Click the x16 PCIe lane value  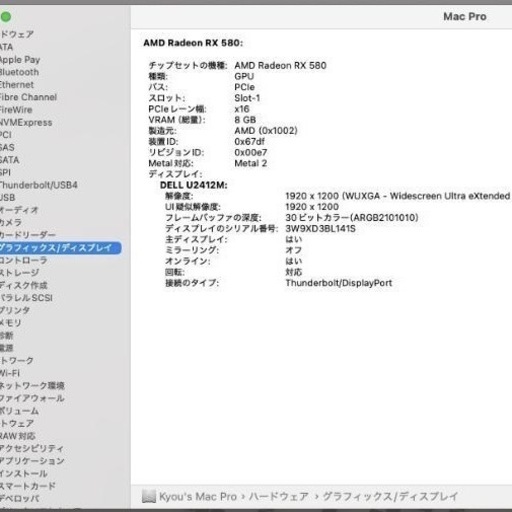click(x=242, y=109)
